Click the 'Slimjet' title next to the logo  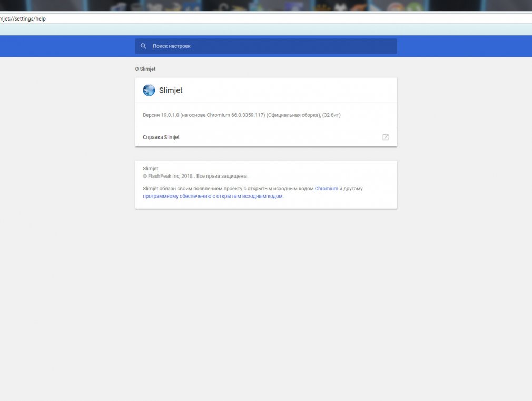coord(171,90)
